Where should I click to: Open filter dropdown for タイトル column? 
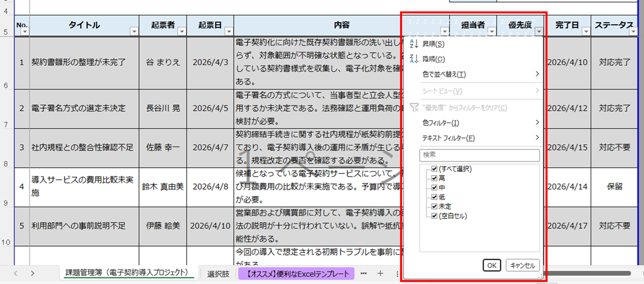(x=134, y=32)
